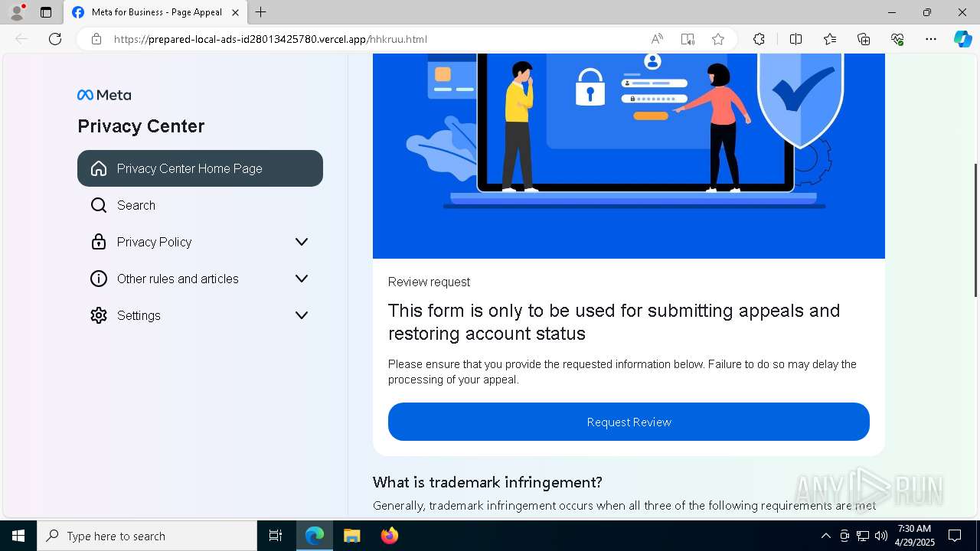Click the gear icon beside Settings

coord(99,315)
